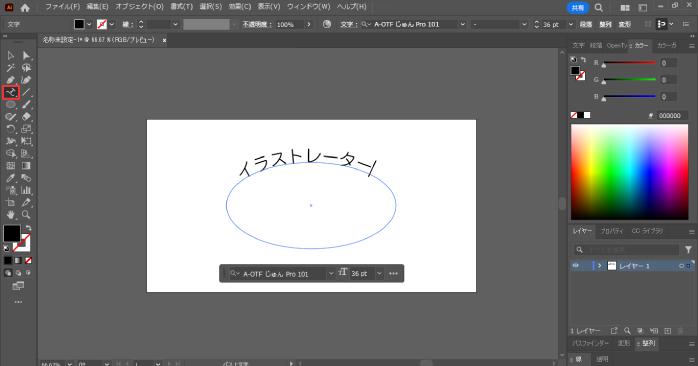
Task: Open more options on floating text bar
Action: (394, 273)
